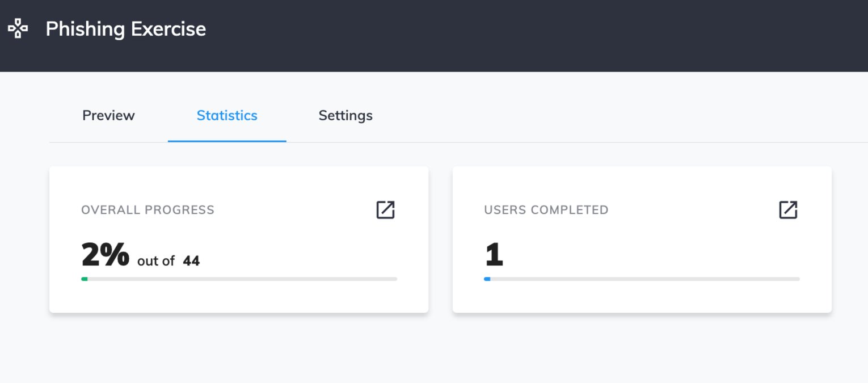Switch to the Preview tab

tap(108, 115)
